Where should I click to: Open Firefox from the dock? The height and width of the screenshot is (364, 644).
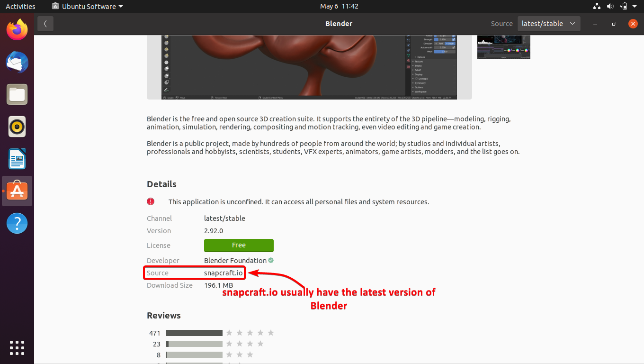point(17,29)
